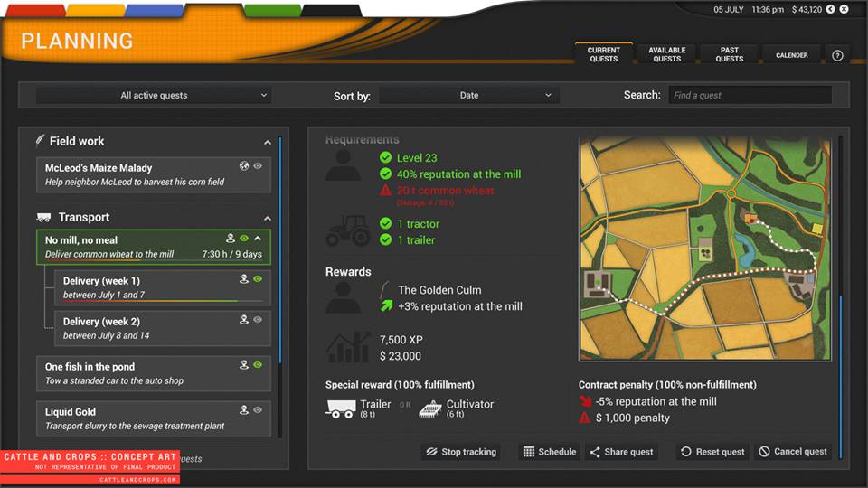Click map pin icon on Liquid Gold quest
This screenshot has width=868, height=488.
click(244, 410)
